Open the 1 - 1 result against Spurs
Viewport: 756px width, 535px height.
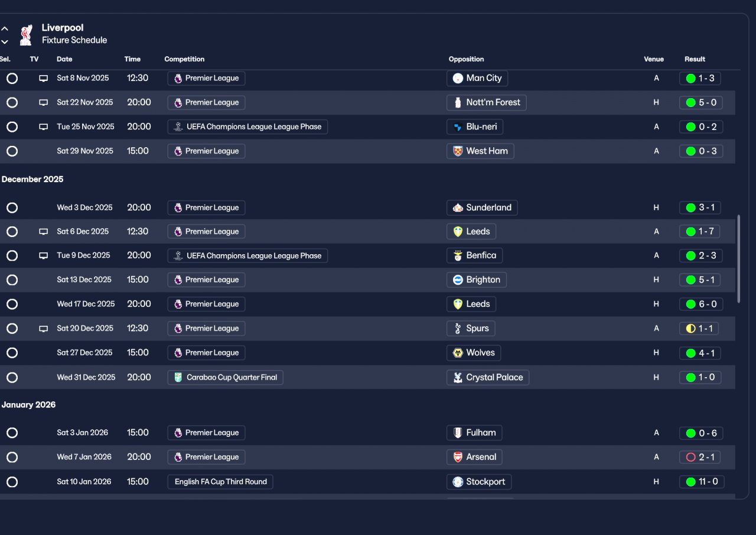700,329
